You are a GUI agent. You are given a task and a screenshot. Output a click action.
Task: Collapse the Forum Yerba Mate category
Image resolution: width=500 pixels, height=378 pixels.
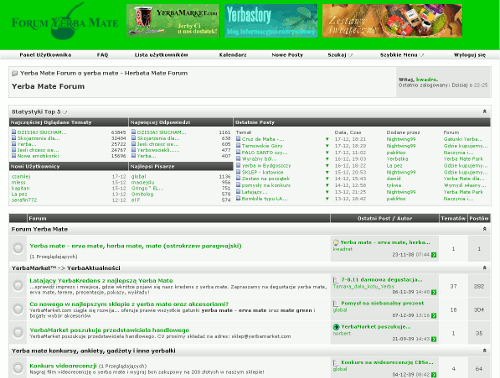click(484, 229)
